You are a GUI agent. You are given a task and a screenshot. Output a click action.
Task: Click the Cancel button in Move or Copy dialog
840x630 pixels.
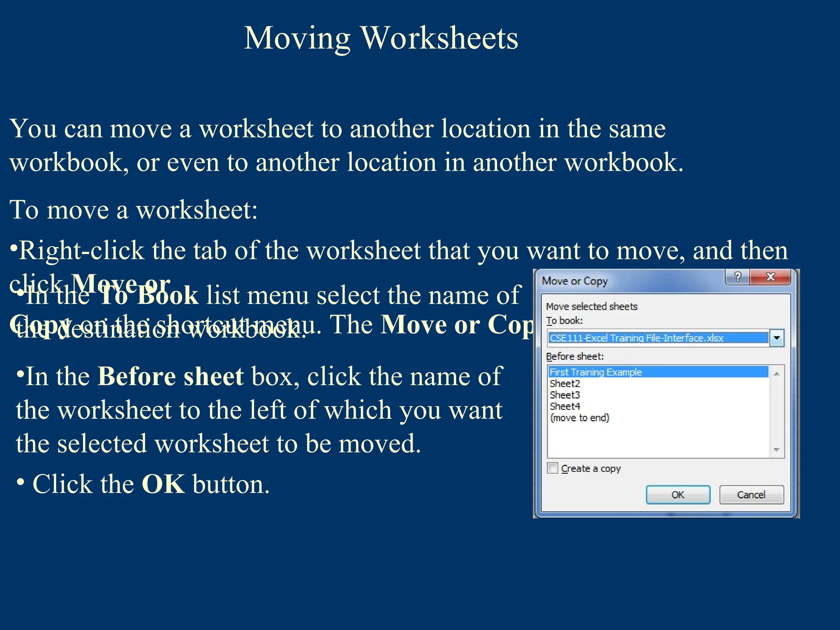click(x=751, y=495)
